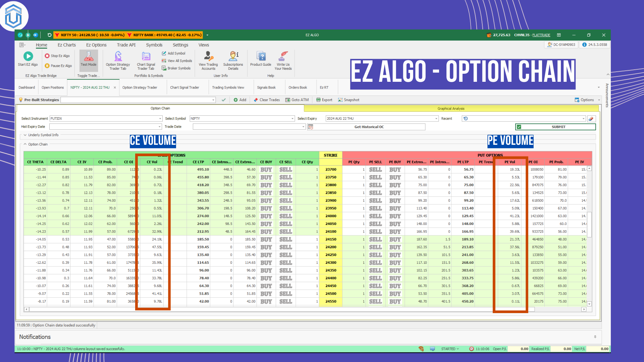This screenshot has width=644, height=362.
Task: Click Get Historical OC button
Action: tap(366, 127)
